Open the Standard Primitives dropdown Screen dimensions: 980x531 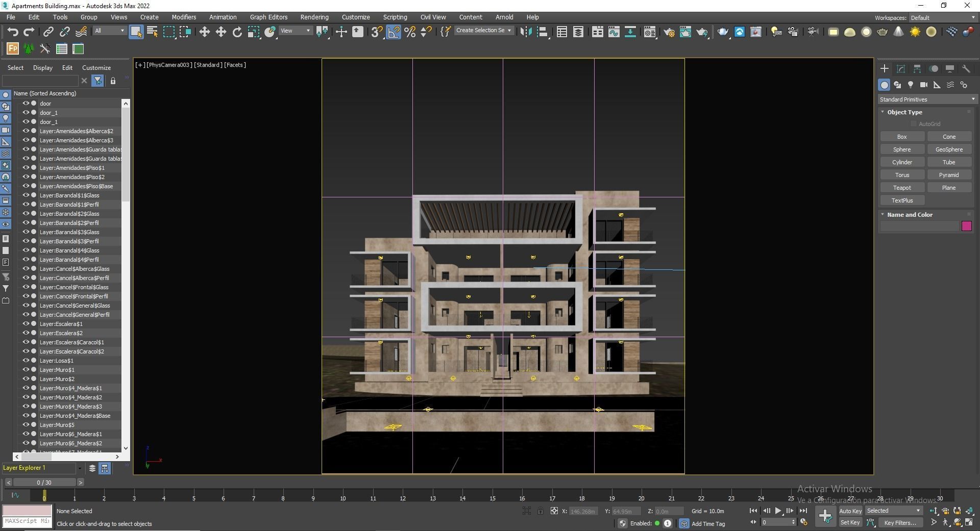(x=927, y=99)
